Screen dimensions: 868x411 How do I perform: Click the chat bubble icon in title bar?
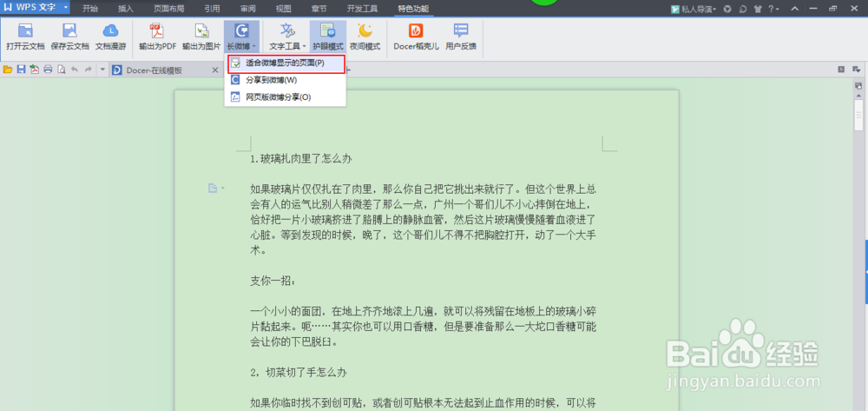coord(743,9)
